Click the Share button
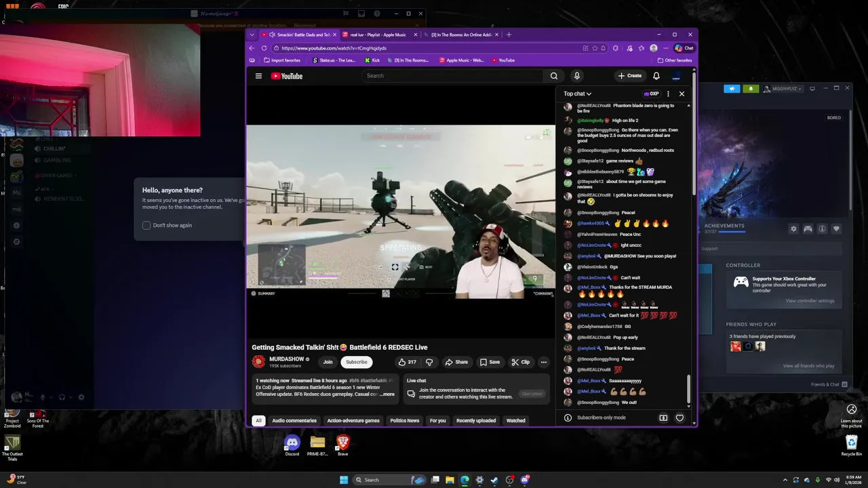The height and width of the screenshot is (488, 868). coord(456,362)
